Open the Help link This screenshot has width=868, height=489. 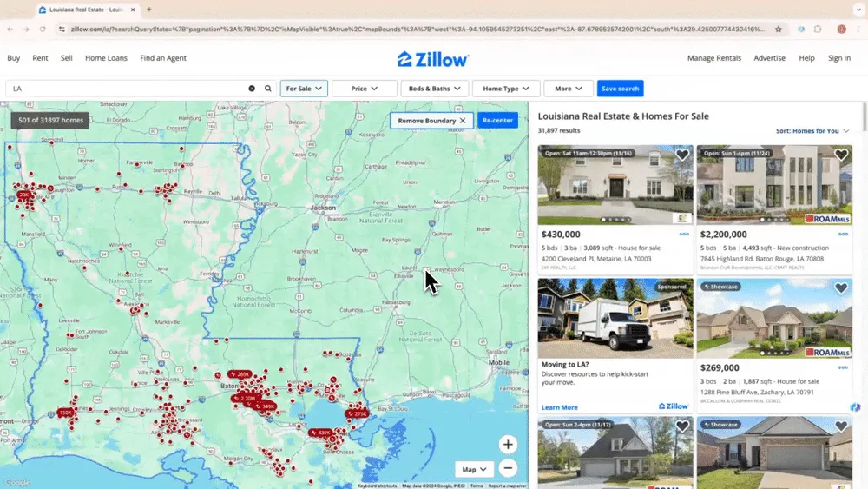point(806,58)
